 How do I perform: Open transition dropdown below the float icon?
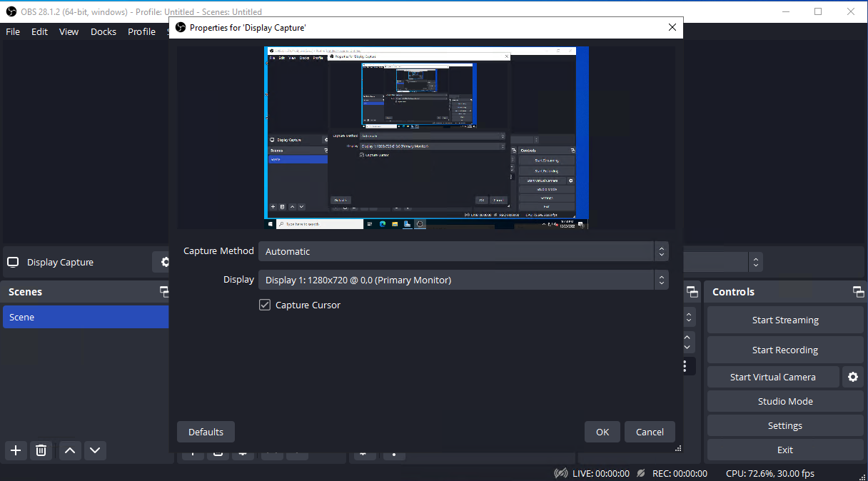tap(689, 317)
